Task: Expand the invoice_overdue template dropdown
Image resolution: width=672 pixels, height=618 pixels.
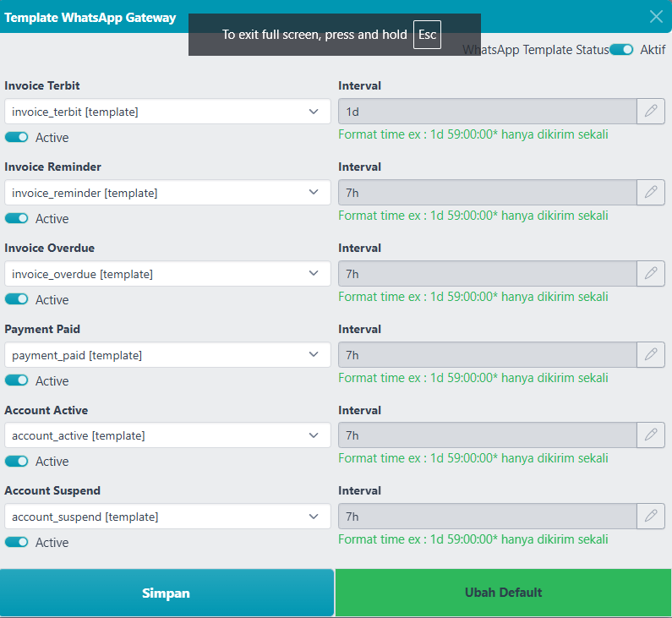Action: point(167,274)
